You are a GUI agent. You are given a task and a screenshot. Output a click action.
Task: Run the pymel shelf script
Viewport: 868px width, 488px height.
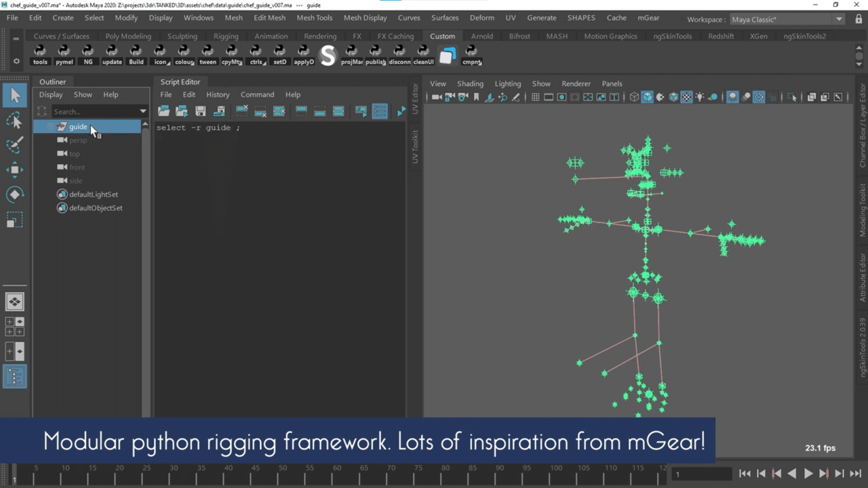point(64,55)
